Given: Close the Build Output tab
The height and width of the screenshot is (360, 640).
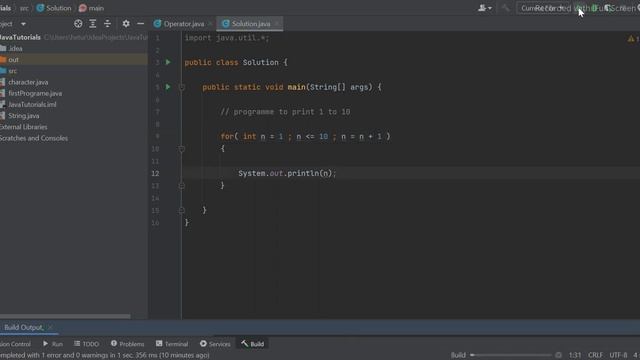Looking at the screenshot, I should pos(50,327).
